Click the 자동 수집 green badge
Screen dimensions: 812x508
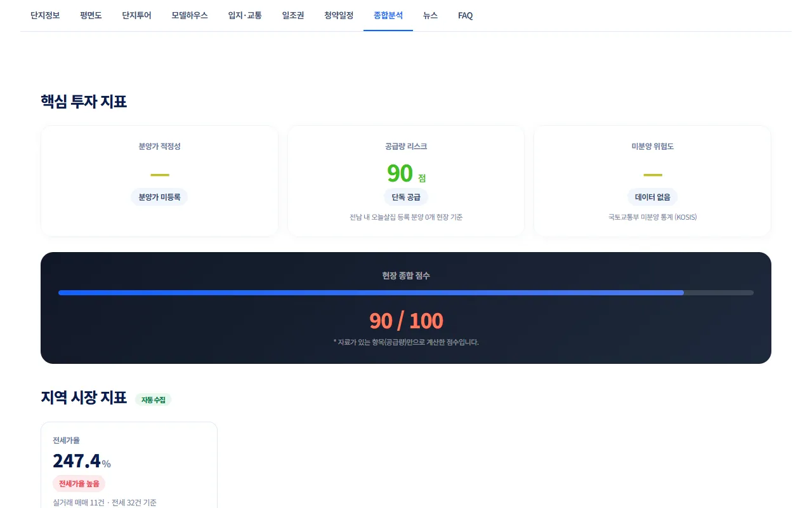tap(154, 399)
